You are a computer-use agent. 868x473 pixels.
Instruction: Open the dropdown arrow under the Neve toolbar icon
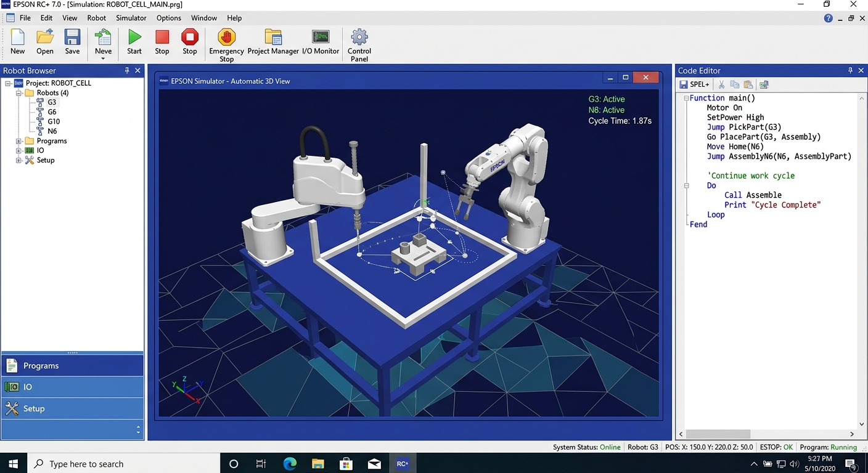[x=103, y=59]
